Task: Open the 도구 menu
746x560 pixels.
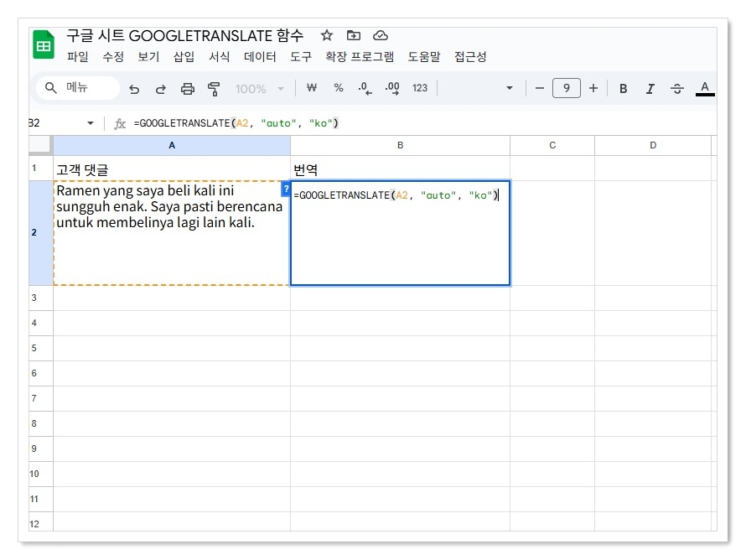Action: pos(301,57)
